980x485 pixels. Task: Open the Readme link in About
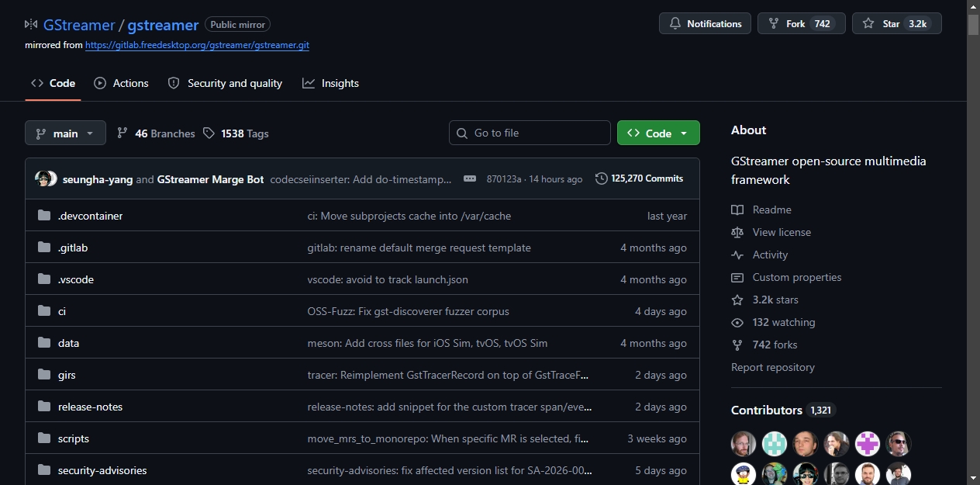pos(761,210)
